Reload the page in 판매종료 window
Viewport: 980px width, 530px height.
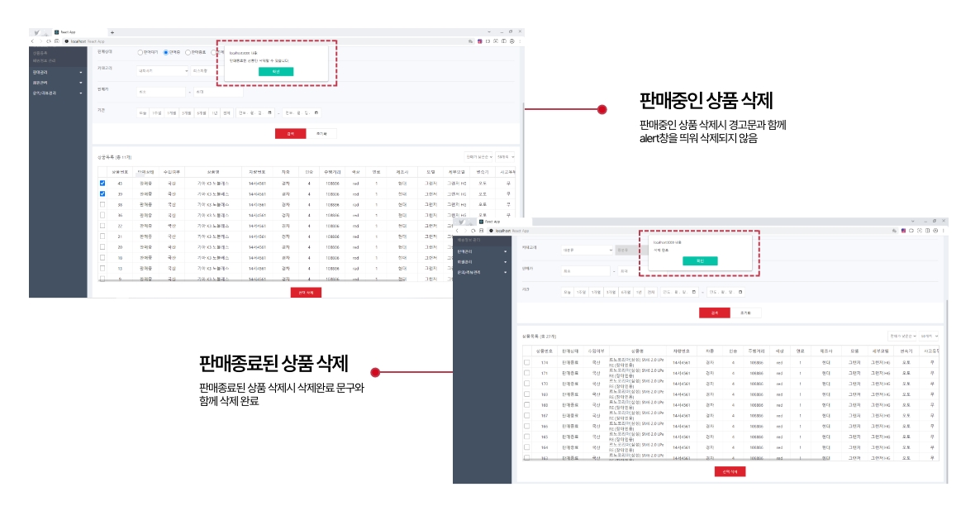point(473,231)
